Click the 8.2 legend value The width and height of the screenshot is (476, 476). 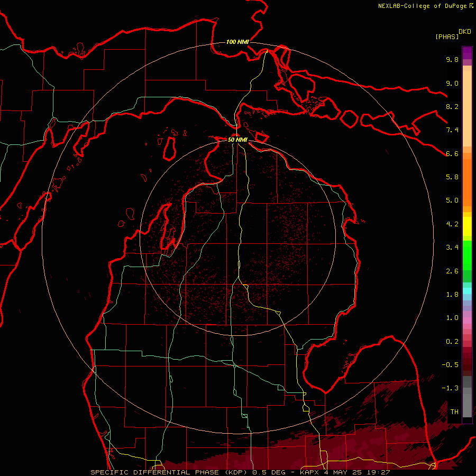pyautogui.click(x=452, y=106)
